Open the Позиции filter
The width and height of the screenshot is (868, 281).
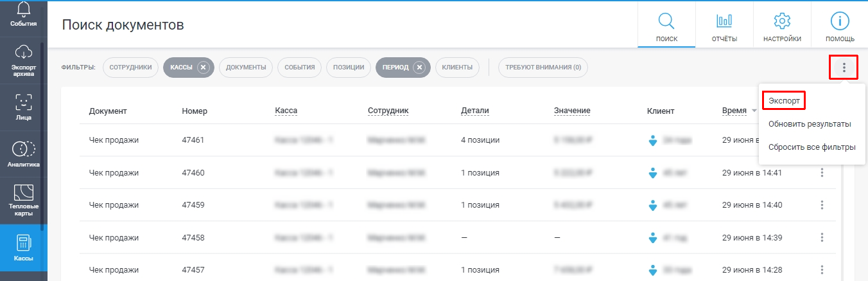click(349, 67)
